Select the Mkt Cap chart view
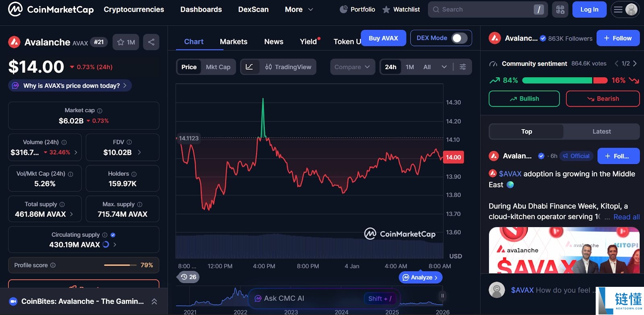Image resolution: width=644 pixels, height=315 pixels. click(x=218, y=67)
